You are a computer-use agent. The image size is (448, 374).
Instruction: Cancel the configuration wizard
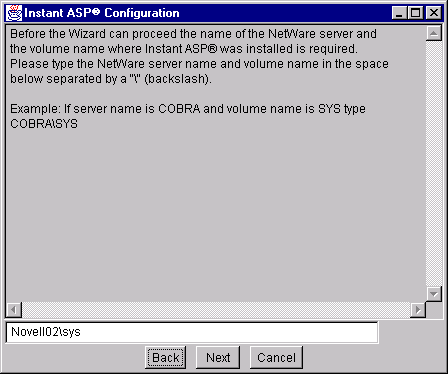(276, 357)
